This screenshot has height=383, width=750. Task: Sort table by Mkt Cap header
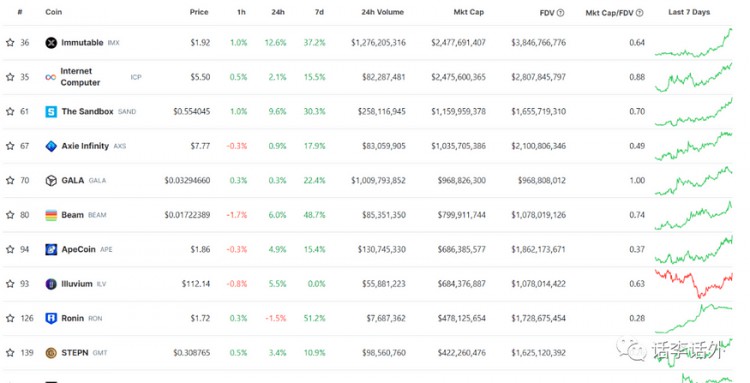pyautogui.click(x=468, y=12)
